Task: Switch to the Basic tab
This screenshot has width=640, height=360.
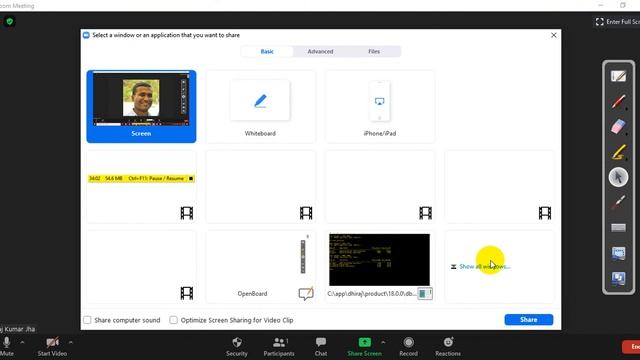Action: point(267,51)
